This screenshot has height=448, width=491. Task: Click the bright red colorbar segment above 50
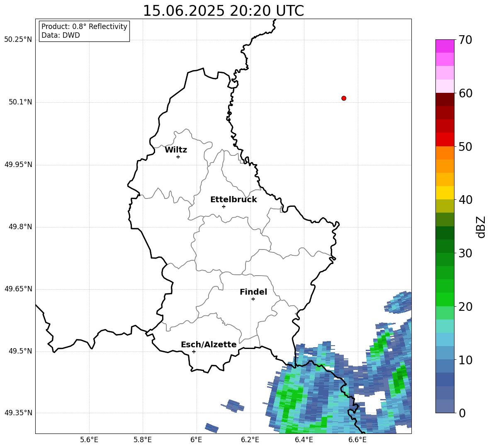(445, 139)
